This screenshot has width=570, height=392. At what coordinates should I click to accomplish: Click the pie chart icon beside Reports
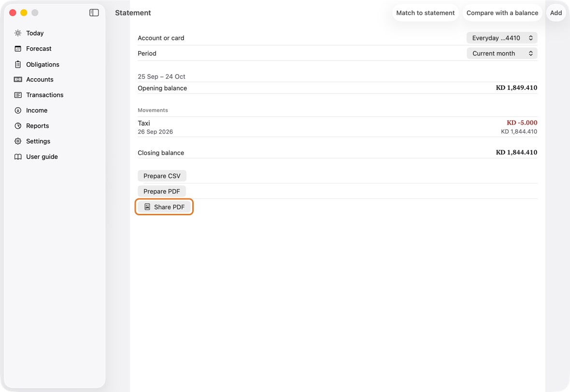click(x=18, y=126)
